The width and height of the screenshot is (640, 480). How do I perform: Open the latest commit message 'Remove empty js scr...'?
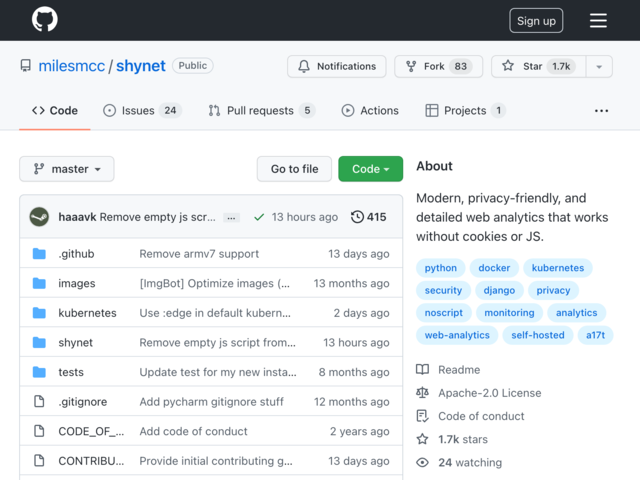(x=158, y=217)
